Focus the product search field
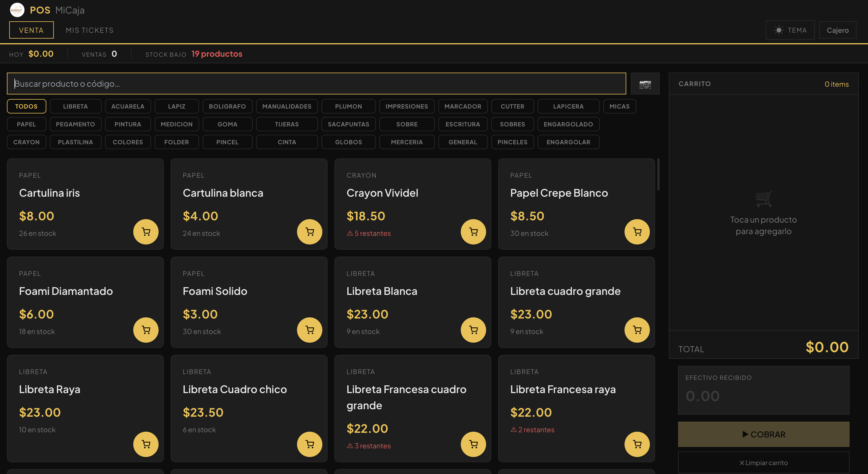Viewport: 868px width, 474px height. point(316,84)
